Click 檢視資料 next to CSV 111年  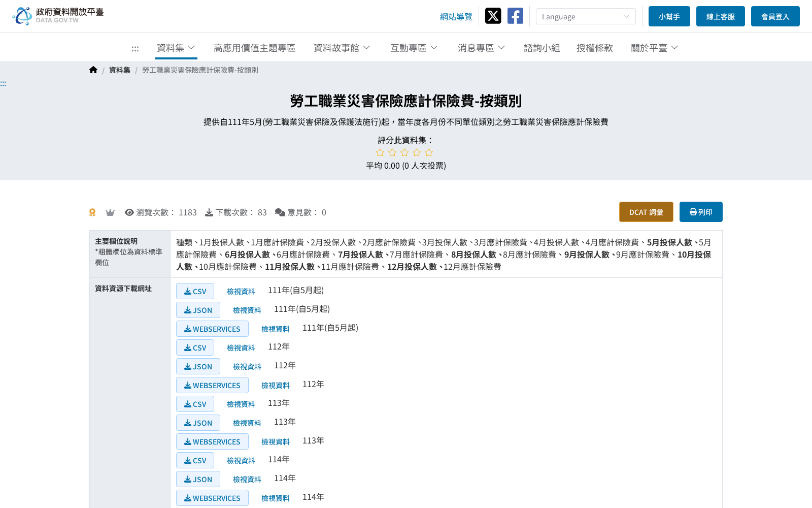click(241, 291)
